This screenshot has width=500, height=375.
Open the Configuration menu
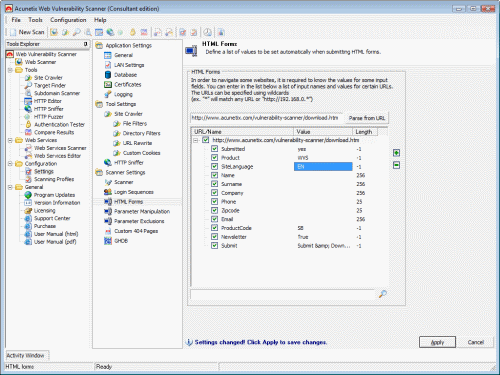pyautogui.click(x=68, y=20)
